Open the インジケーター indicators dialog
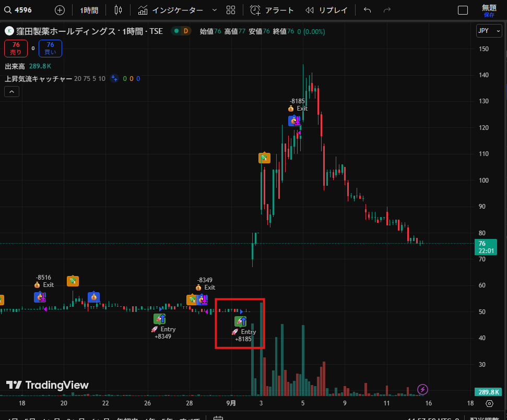The width and height of the screenshot is (507, 420). coord(171,10)
